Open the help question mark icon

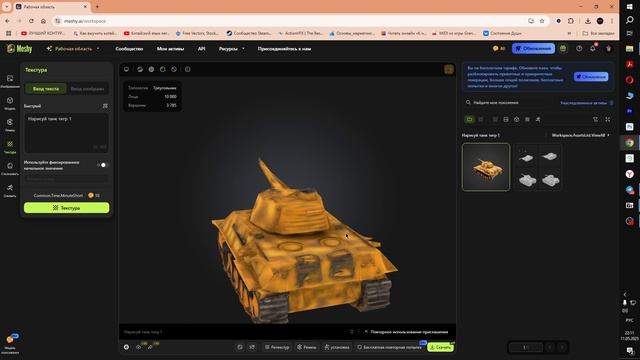pyautogui.click(x=579, y=49)
